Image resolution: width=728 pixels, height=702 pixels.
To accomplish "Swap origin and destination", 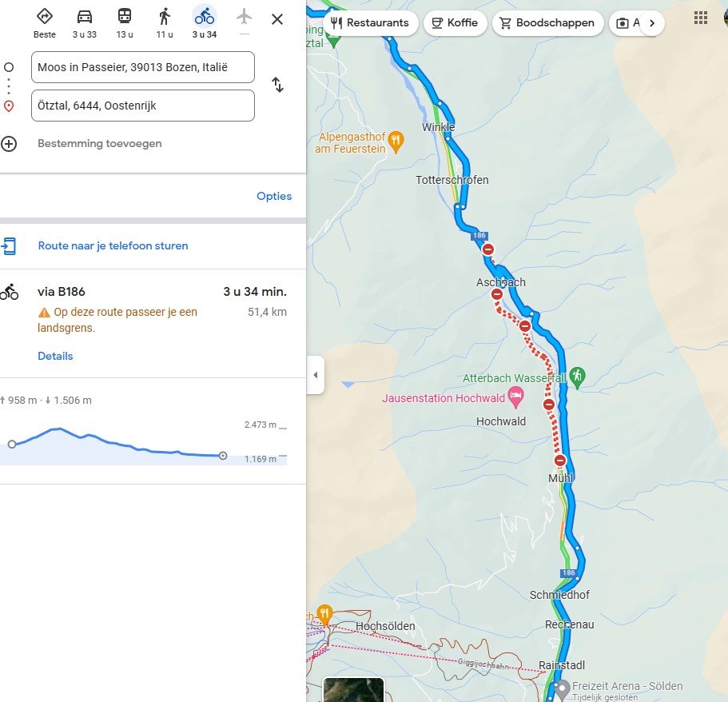I will pyautogui.click(x=277, y=85).
